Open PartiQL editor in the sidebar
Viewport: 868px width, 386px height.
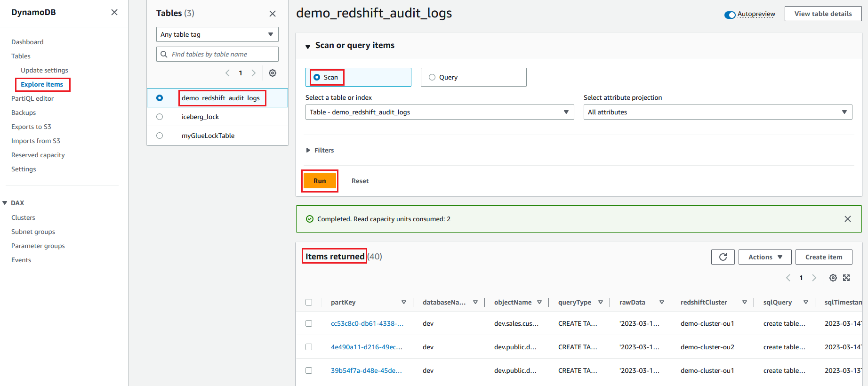tap(32, 98)
